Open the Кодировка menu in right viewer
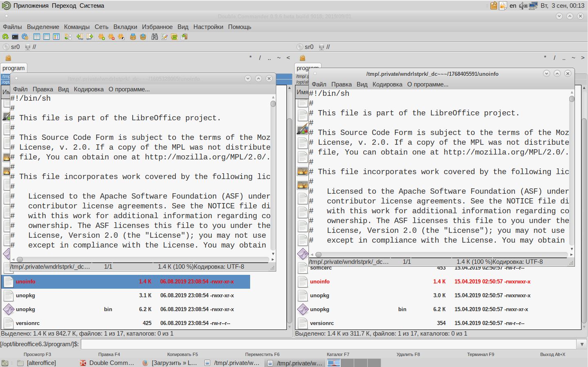The width and height of the screenshot is (588, 367). 387,84
